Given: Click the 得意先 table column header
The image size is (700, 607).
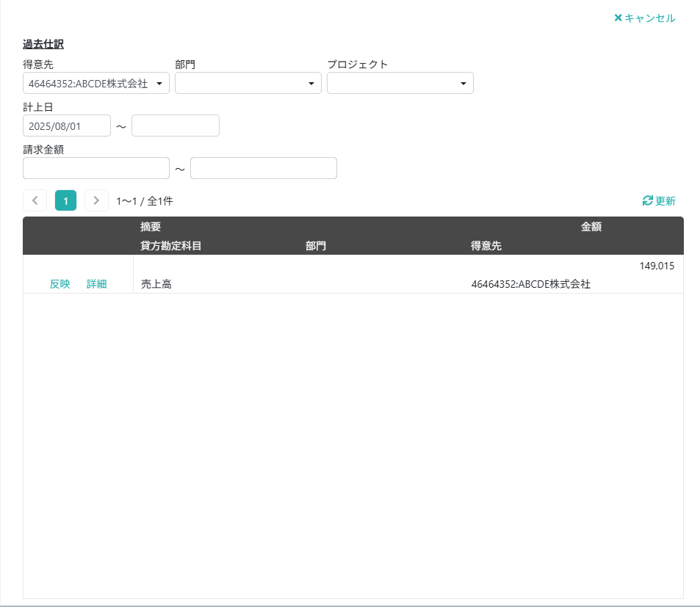Looking at the screenshot, I should (486, 246).
